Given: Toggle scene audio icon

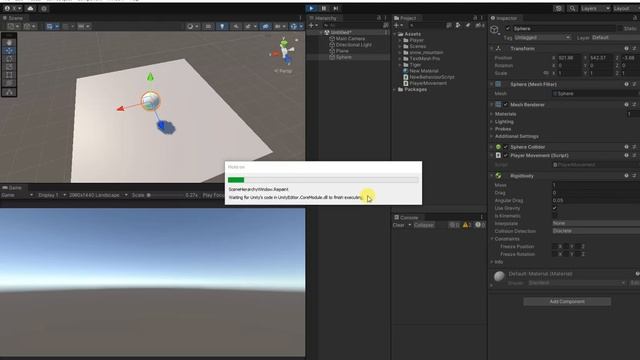Looking at the screenshot, I should point(236,26).
